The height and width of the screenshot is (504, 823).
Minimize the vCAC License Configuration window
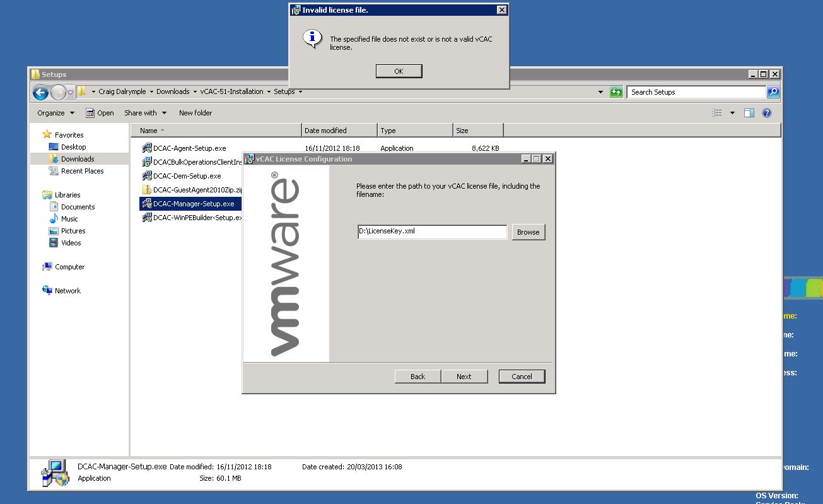tap(526, 159)
